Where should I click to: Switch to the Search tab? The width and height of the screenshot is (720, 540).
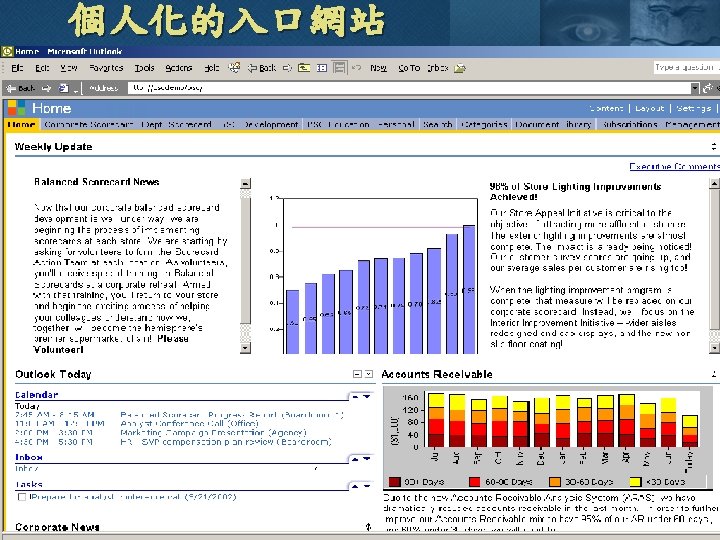click(x=438, y=124)
